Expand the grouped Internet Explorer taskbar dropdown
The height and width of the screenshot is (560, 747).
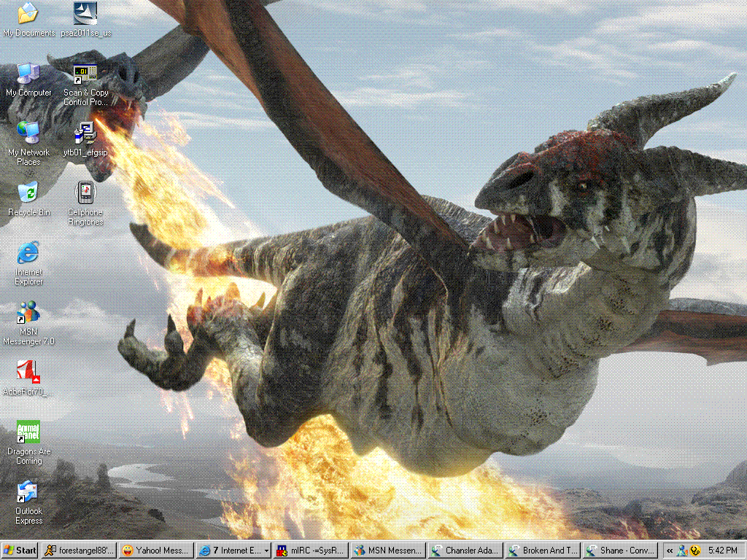266,551
